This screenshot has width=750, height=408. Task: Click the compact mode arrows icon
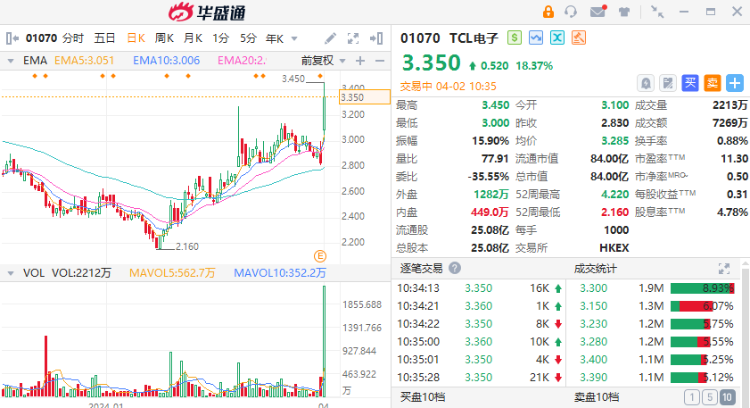(x=657, y=11)
